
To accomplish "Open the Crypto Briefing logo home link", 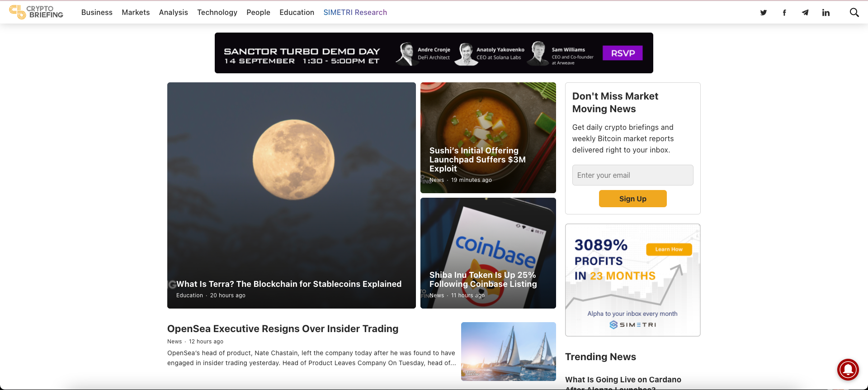I will point(36,12).
